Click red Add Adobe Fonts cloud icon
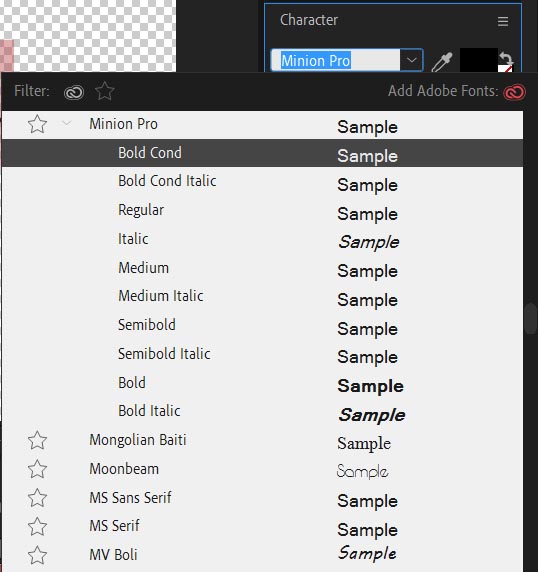538x572 pixels. pos(514,92)
